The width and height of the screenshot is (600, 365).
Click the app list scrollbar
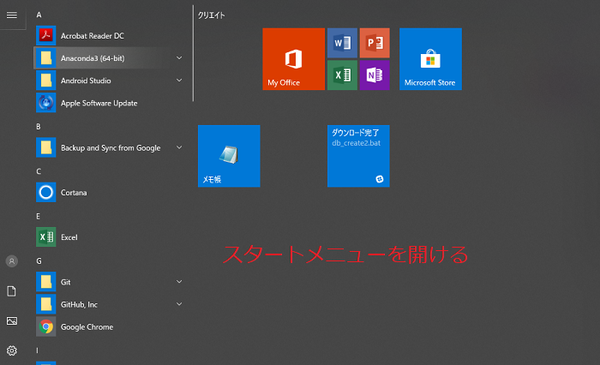pyautogui.click(x=193, y=53)
